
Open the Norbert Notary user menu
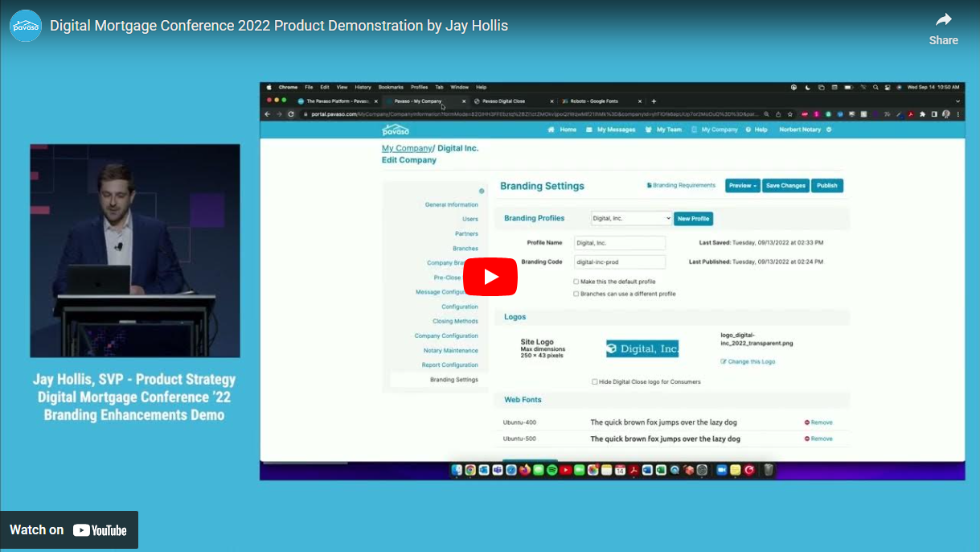[x=805, y=130]
